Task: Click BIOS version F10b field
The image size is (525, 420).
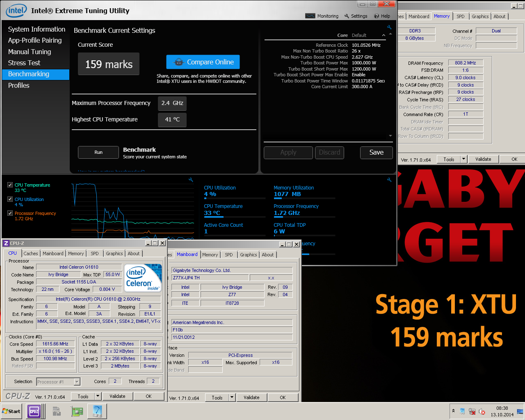Action: (x=232, y=330)
